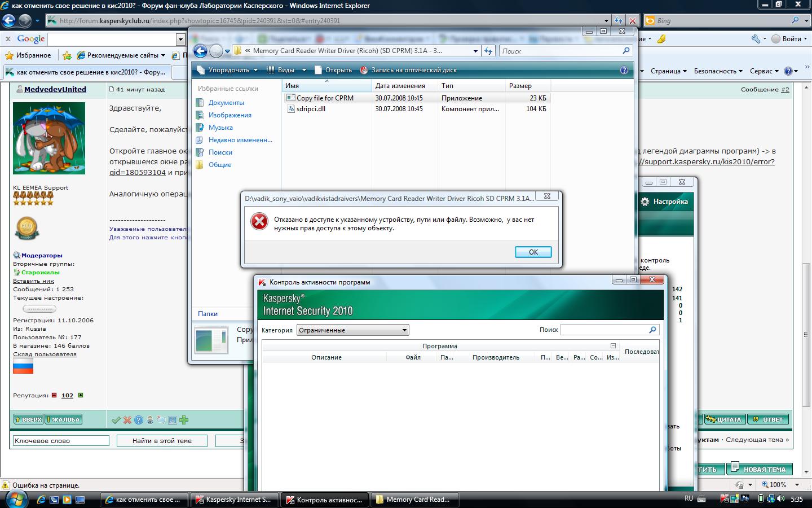Click the red X icon in post toolbar
The height and width of the screenshot is (508, 812).
tap(127, 420)
